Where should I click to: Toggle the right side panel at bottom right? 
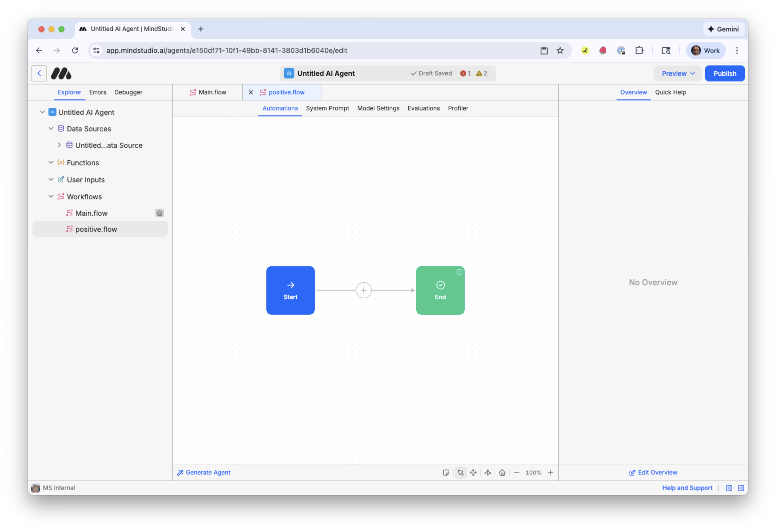741,488
